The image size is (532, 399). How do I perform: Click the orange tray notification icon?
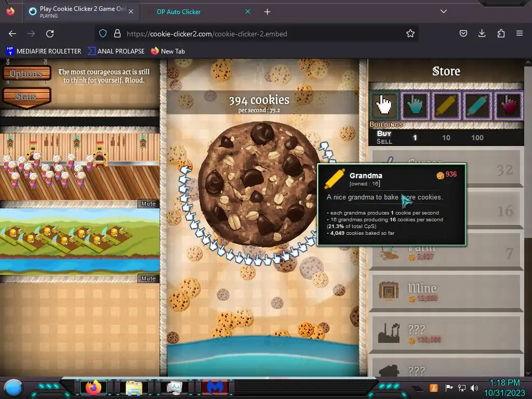pyautogui.click(x=434, y=388)
